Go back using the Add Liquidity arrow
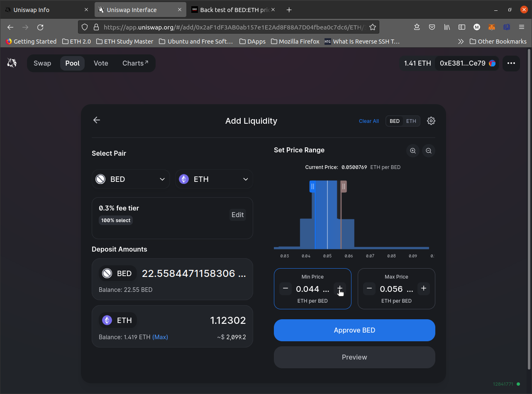Viewport: 532px width, 394px height. [x=97, y=120]
